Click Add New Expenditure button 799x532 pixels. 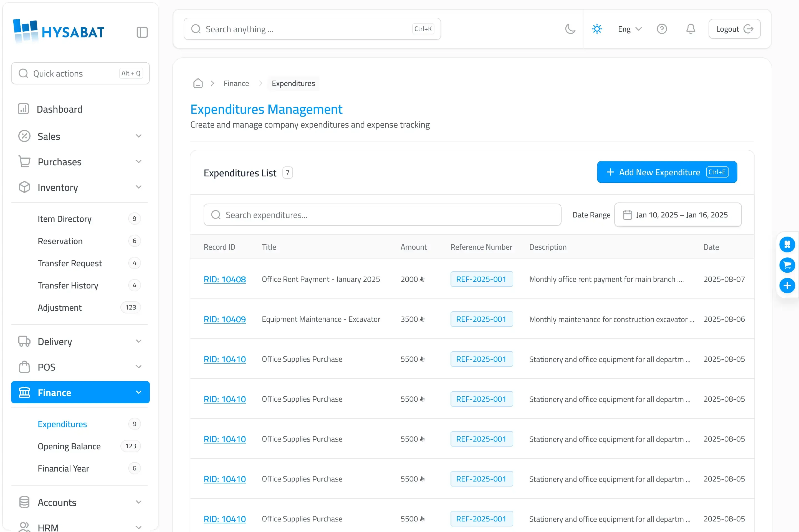(x=667, y=172)
